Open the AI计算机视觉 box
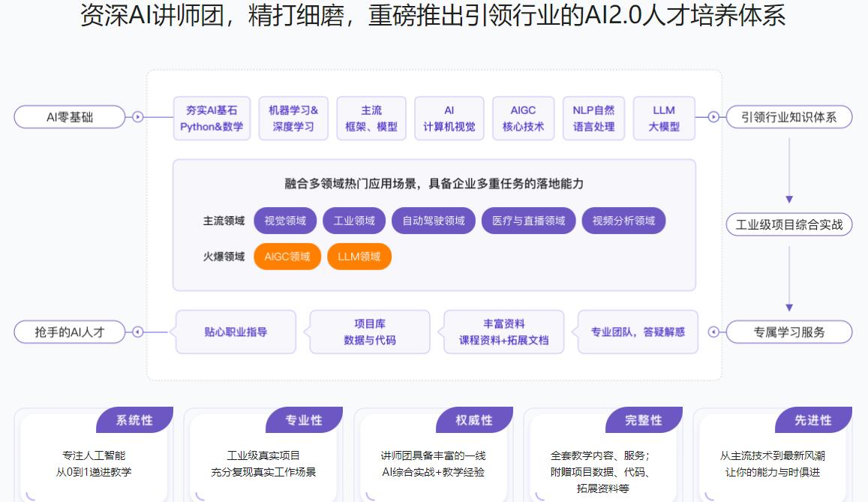This screenshot has height=502, width=868. (449, 119)
